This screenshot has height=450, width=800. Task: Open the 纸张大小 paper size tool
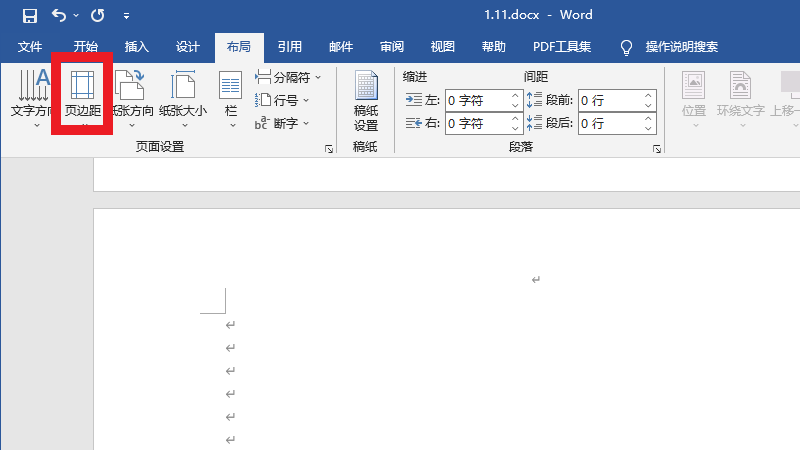point(183,98)
